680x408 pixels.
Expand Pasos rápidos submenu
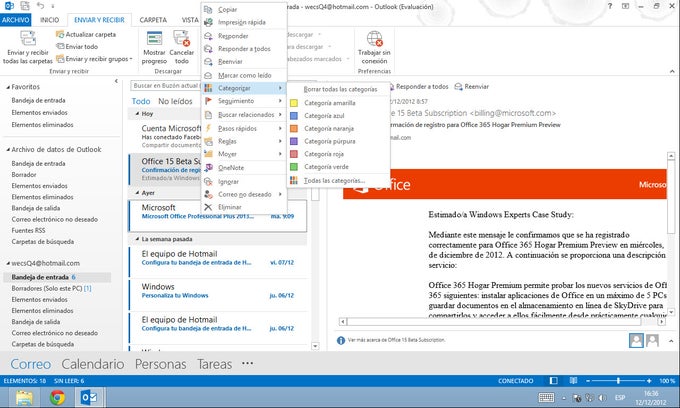pyautogui.click(x=244, y=129)
